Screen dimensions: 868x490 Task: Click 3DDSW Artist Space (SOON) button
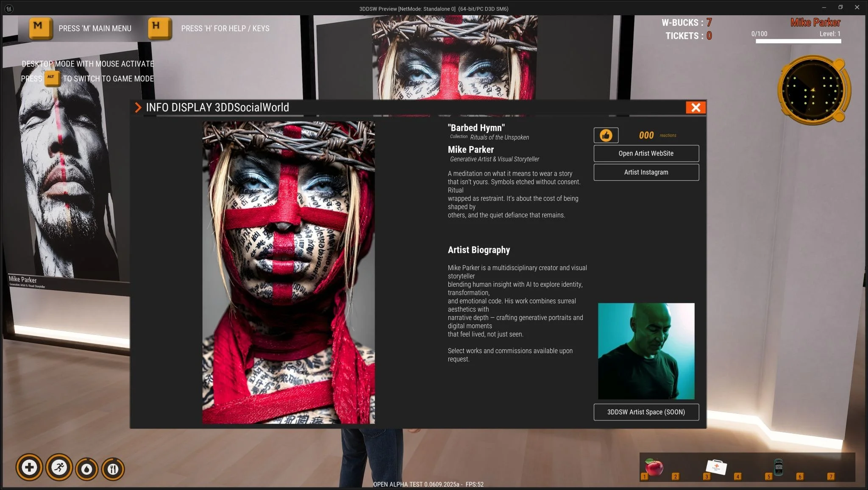pyautogui.click(x=646, y=412)
